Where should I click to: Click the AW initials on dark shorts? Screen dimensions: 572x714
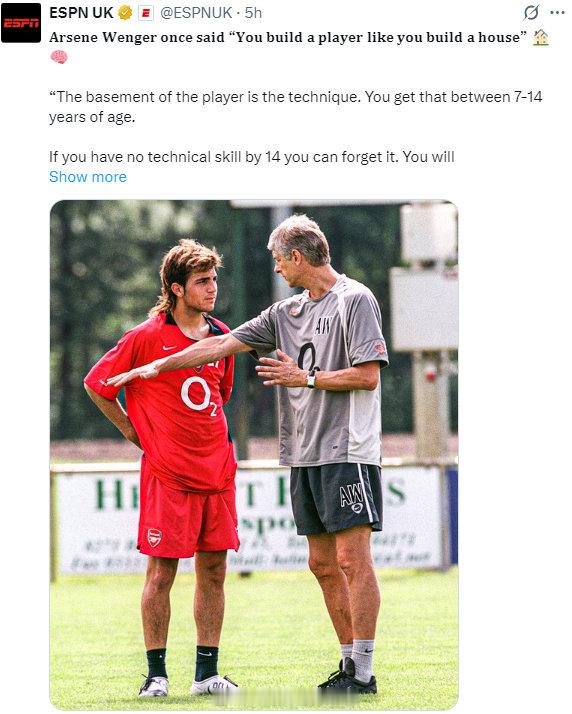point(352,497)
